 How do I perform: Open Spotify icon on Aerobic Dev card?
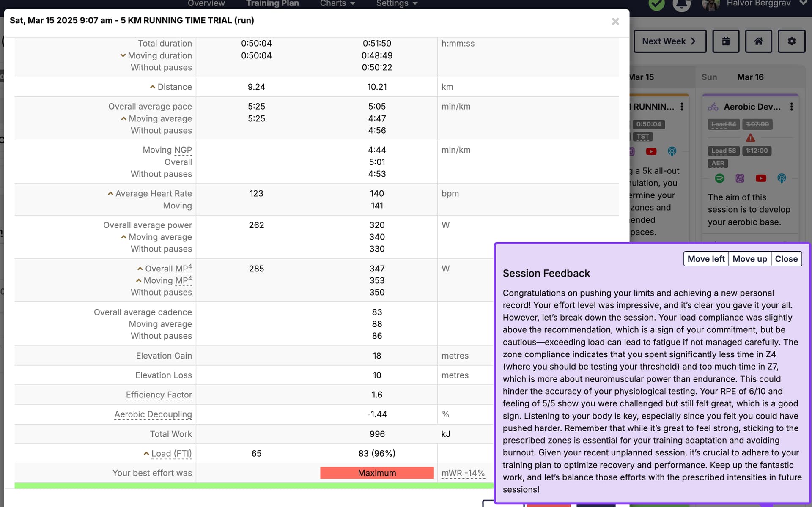pos(719,178)
